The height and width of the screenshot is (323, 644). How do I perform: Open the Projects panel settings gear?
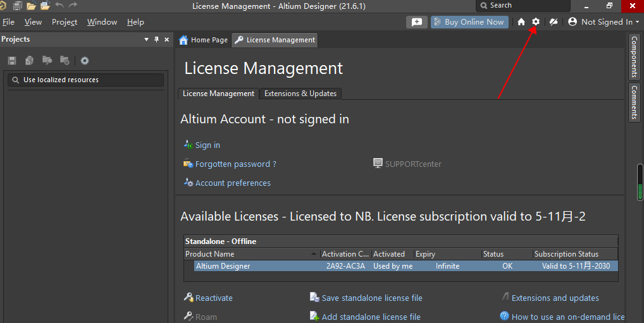85,61
